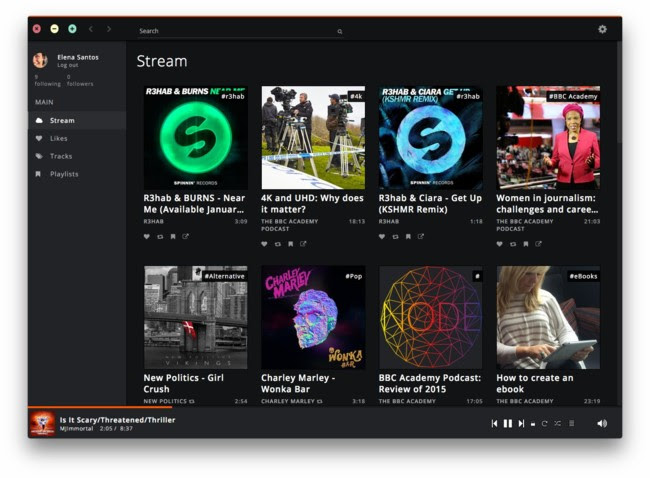Open now playing artist MjImmortal
The image size is (650, 478).
tap(76, 429)
